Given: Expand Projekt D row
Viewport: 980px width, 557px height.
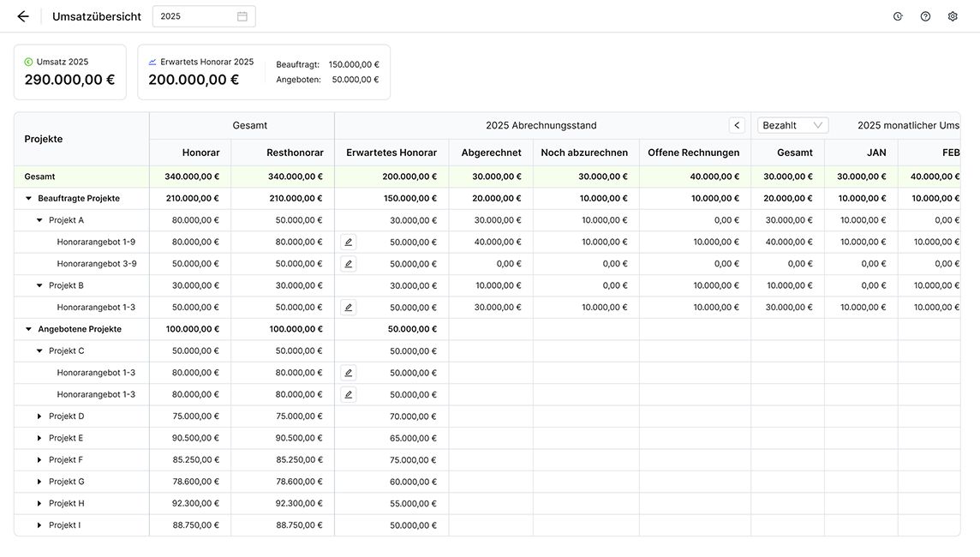Looking at the screenshot, I should [x=39, y=416].
